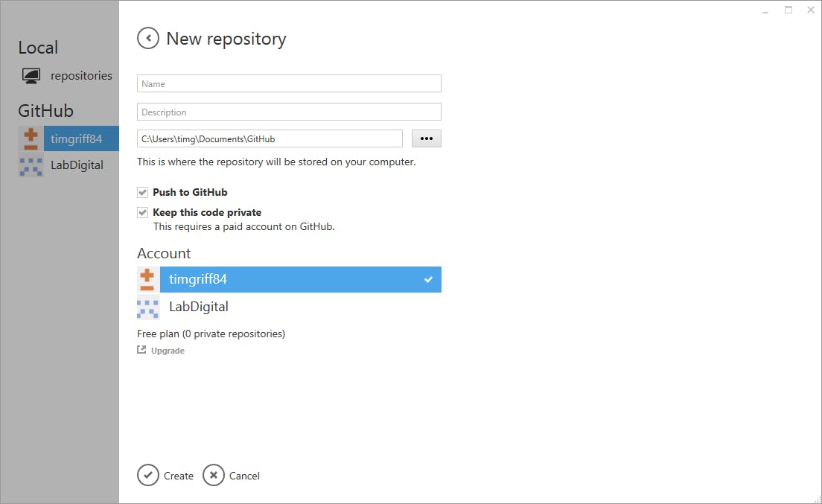
Task: Click the Create button label
Action: point(178,476)
